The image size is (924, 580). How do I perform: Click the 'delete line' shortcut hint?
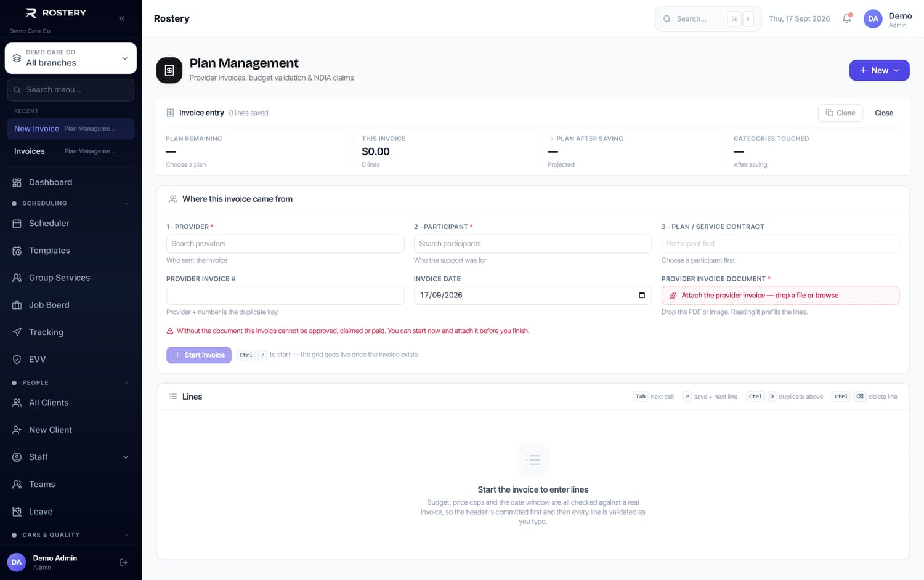coord(883,397)
